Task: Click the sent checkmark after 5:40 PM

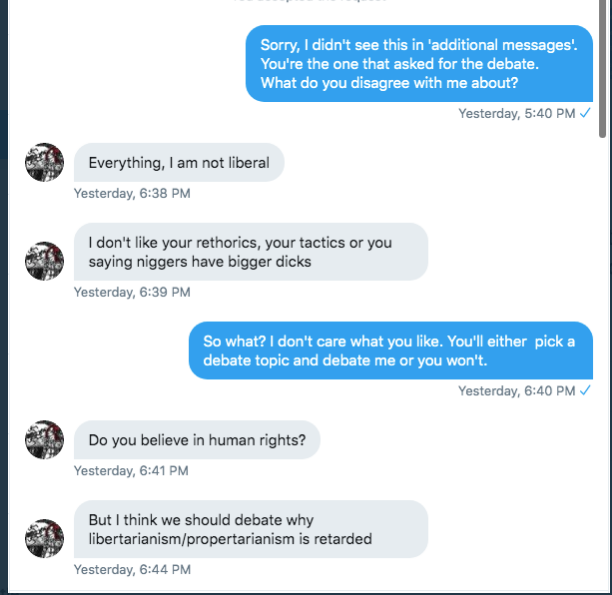Action: coord(585,113)
